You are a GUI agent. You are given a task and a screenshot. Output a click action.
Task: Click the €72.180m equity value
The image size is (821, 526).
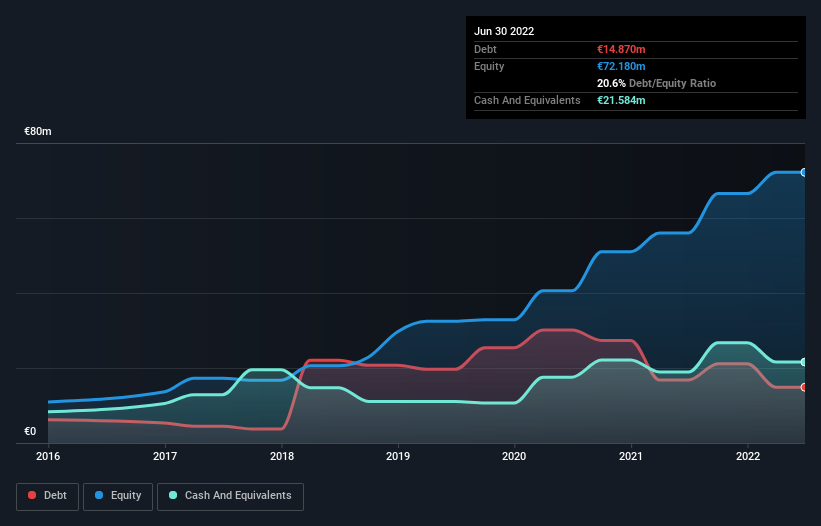click(x=621, y=66)
